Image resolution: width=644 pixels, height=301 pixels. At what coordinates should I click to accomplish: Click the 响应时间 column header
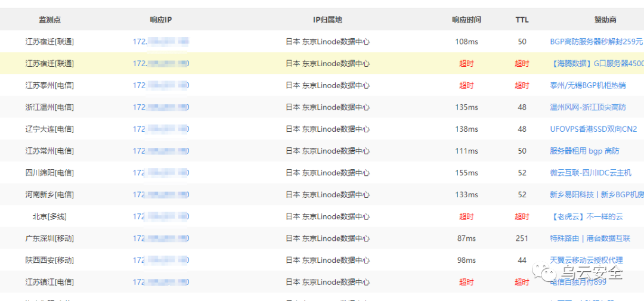pyautogui.click(x=466, y=20)
